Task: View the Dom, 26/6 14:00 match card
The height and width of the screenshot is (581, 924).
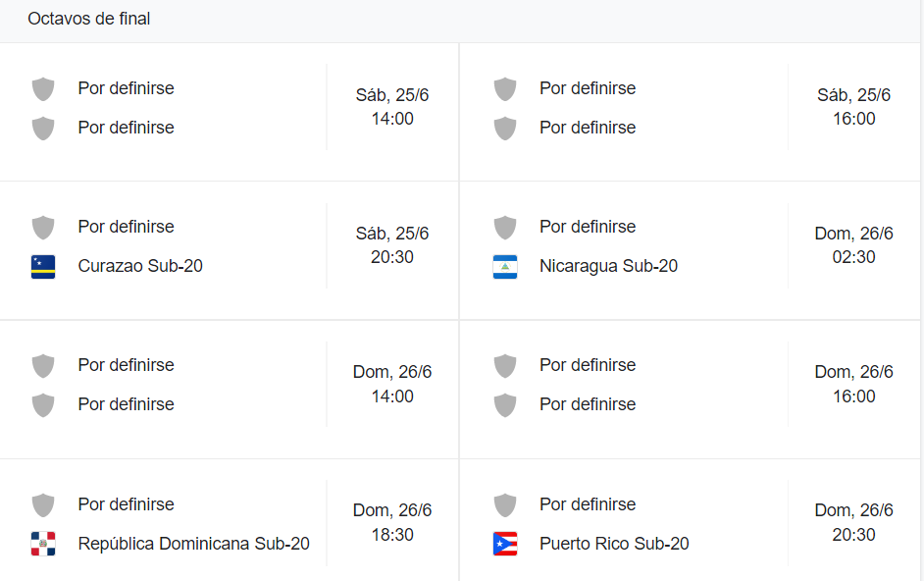Action: tap(230, 390)
